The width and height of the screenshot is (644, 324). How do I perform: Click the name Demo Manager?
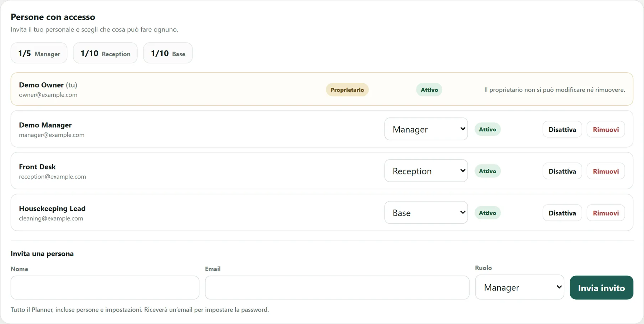pos(45,125)
